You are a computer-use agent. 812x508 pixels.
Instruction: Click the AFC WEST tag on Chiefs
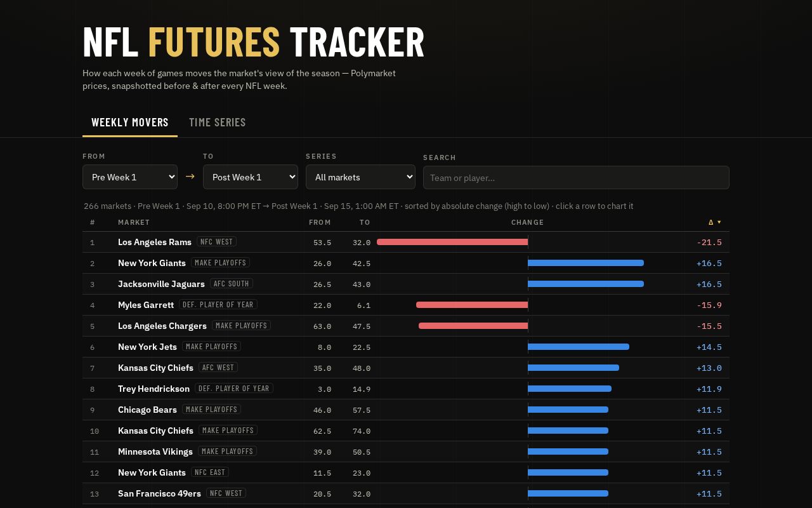coord(218,368)
